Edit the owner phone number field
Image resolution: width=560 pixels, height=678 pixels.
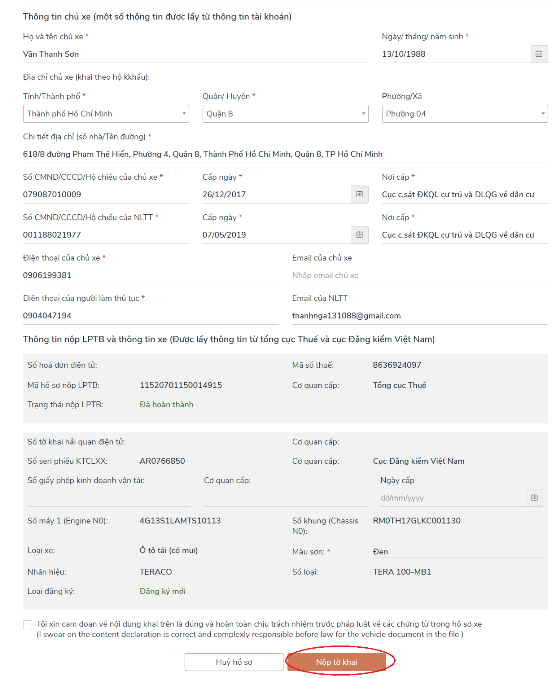pyautogui.click(x=151, y=275)
